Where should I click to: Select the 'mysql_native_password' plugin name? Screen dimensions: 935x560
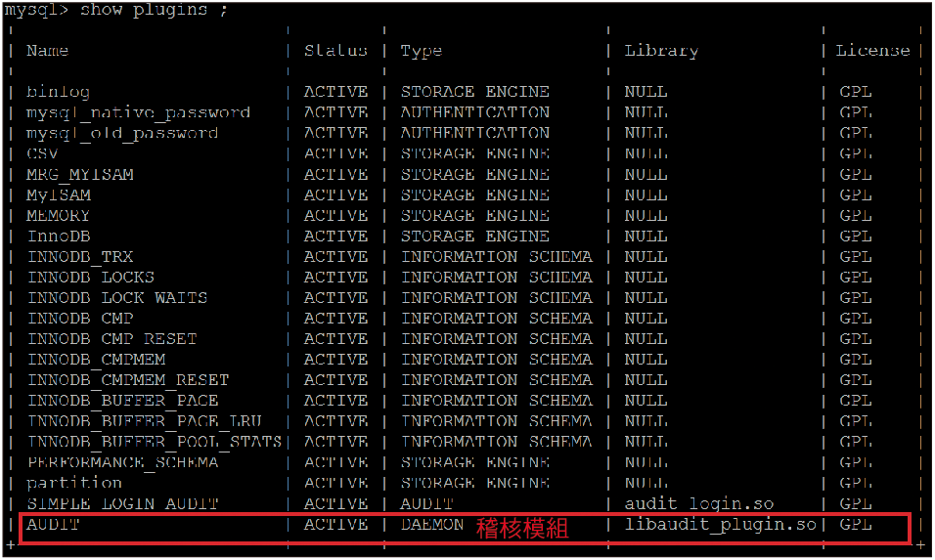138,113
